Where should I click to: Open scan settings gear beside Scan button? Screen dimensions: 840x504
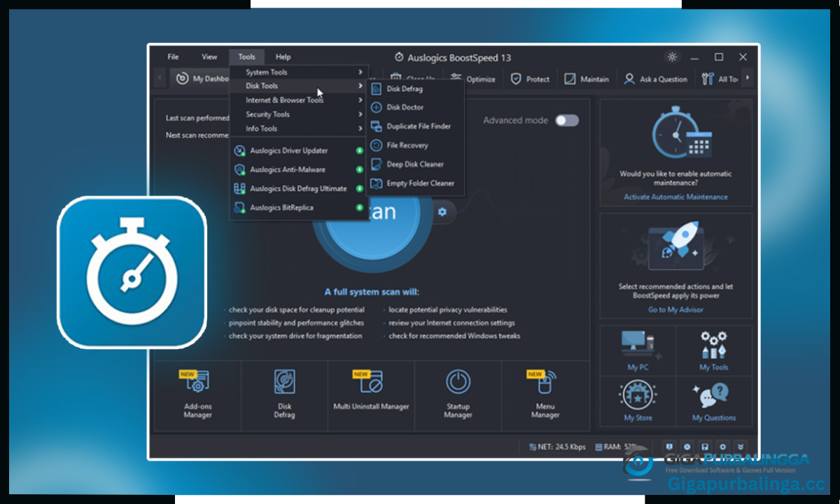click(x=442, y=211)
